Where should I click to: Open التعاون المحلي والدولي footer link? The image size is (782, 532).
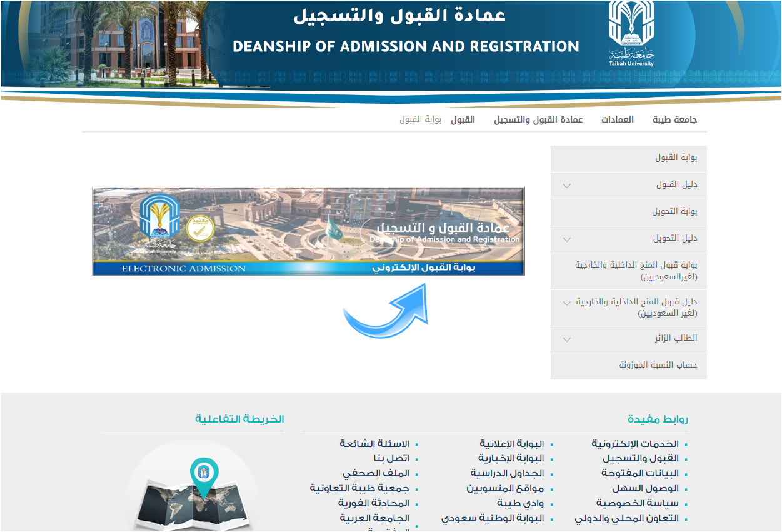[627, 519]
